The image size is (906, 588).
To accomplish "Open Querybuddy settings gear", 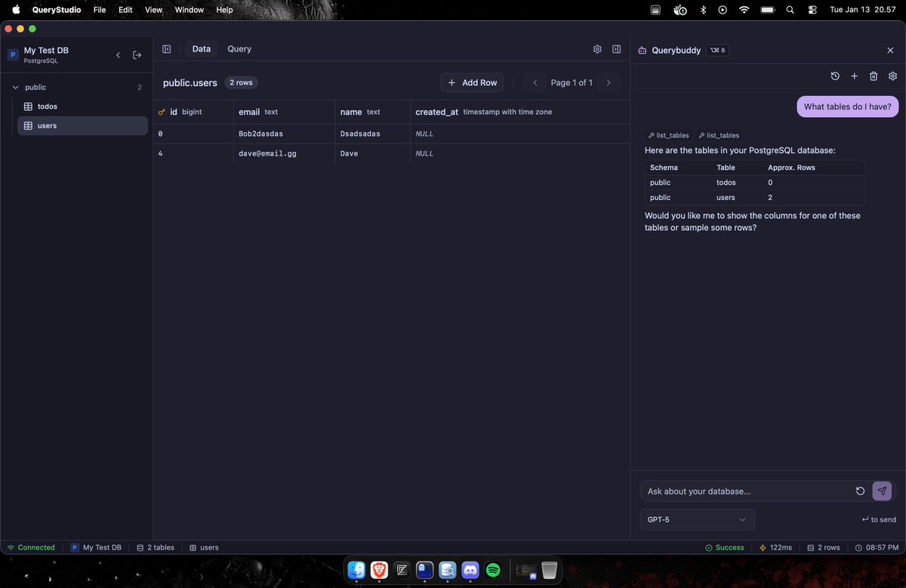I will point(892,76).
